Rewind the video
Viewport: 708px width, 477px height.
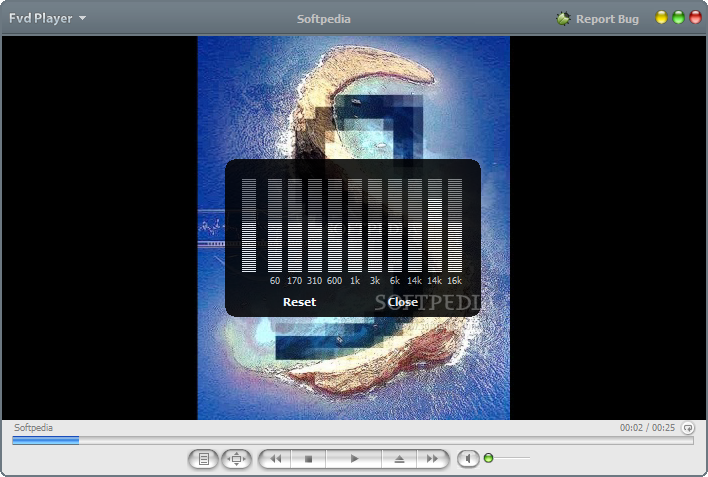(275, 459)
